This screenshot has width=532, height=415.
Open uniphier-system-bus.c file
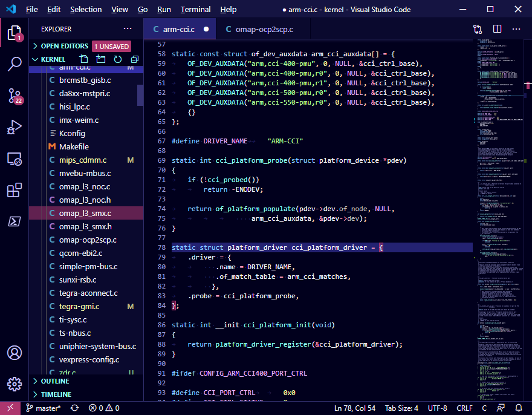click(86, 347)
